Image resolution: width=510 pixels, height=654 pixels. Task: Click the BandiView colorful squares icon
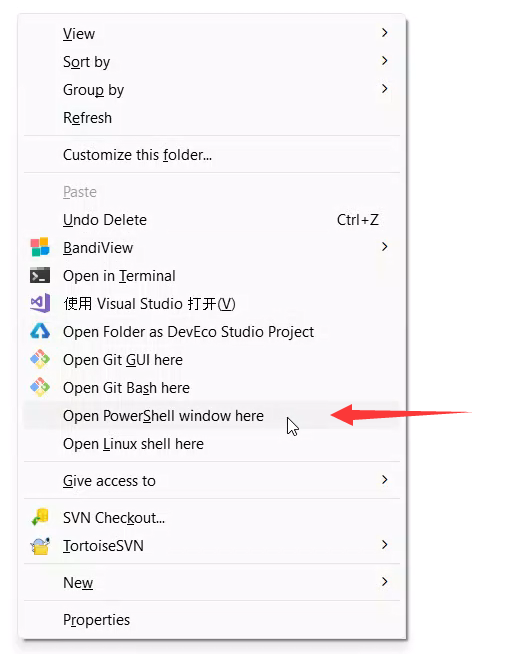(x=40, y=247)
